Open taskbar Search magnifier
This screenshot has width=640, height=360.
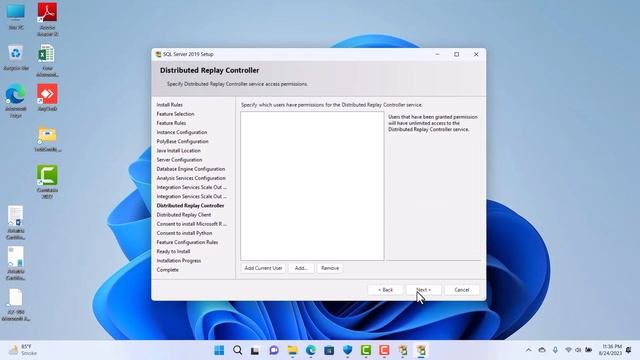coord(238,350)
